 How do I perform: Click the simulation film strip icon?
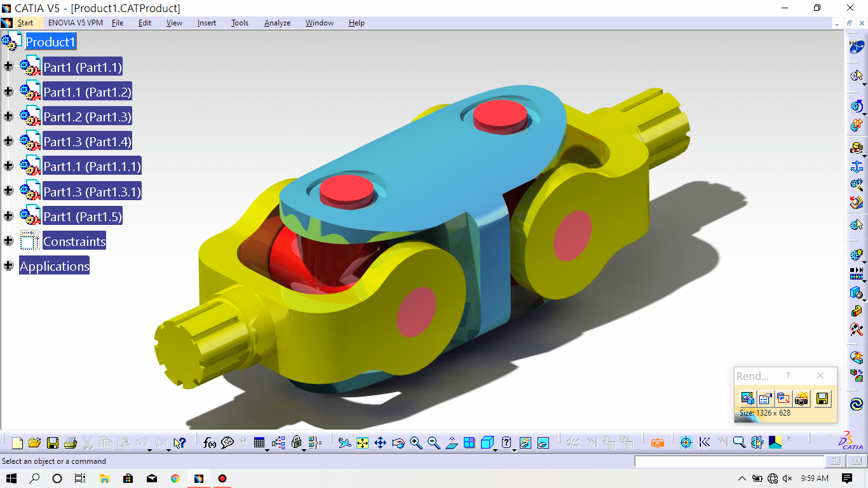(857, 274)
